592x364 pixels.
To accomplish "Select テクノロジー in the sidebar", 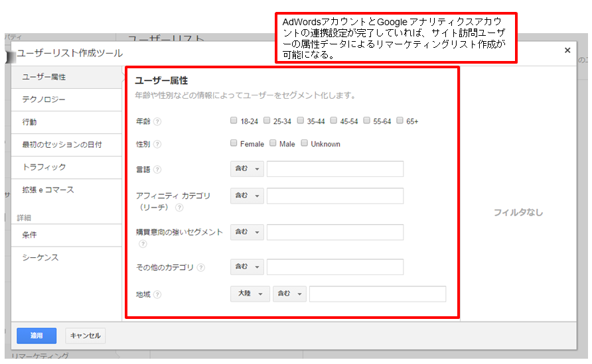I will tap(44, 99).
